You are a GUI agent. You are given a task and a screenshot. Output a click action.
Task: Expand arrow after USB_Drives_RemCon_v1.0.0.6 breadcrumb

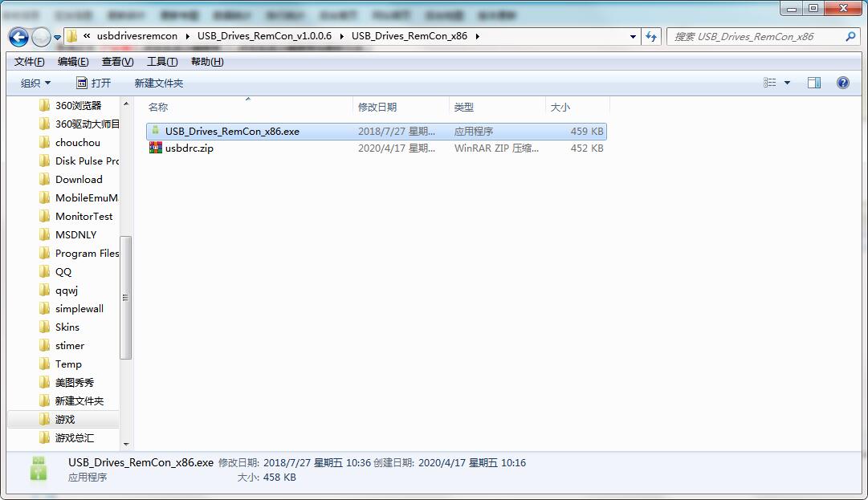coord(341,36)
